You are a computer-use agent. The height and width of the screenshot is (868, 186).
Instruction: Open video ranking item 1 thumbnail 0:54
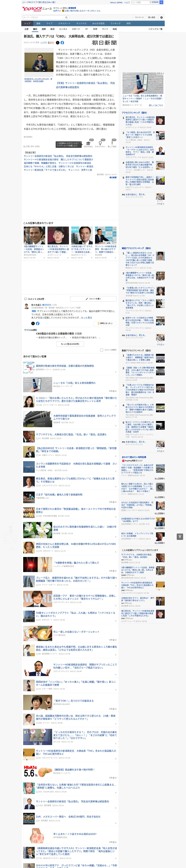160,358
